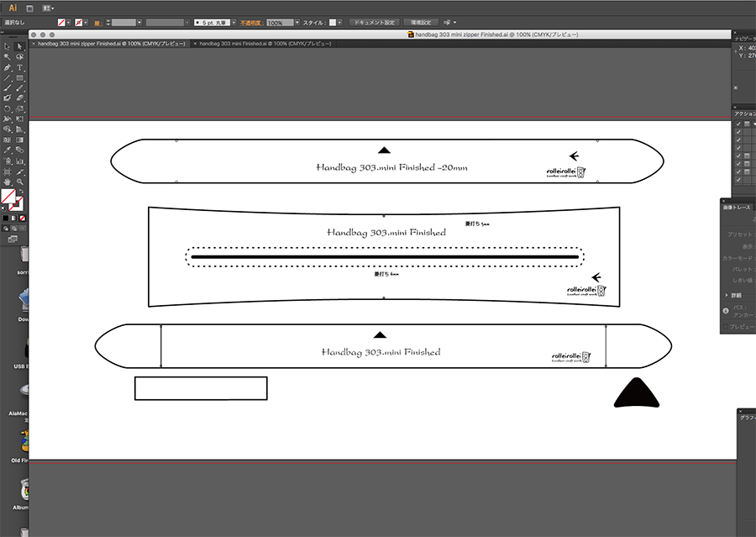Select the Direct Selection tool

pyautogui.click(x=19, y=46)
